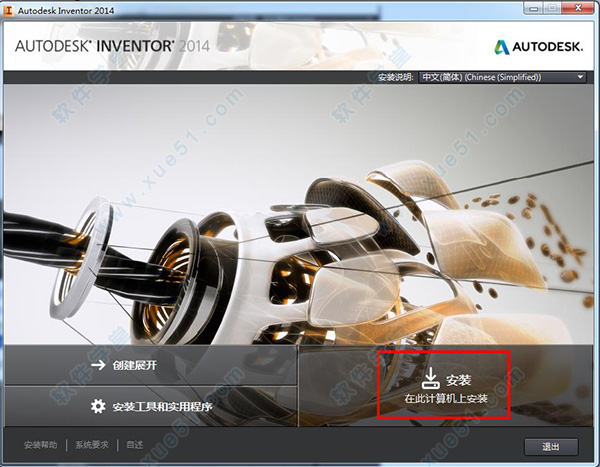This screenshot has width=600, height=467.
Task: Click the AUTODESK INVENTOR 2014 heading
Action: 112,46
